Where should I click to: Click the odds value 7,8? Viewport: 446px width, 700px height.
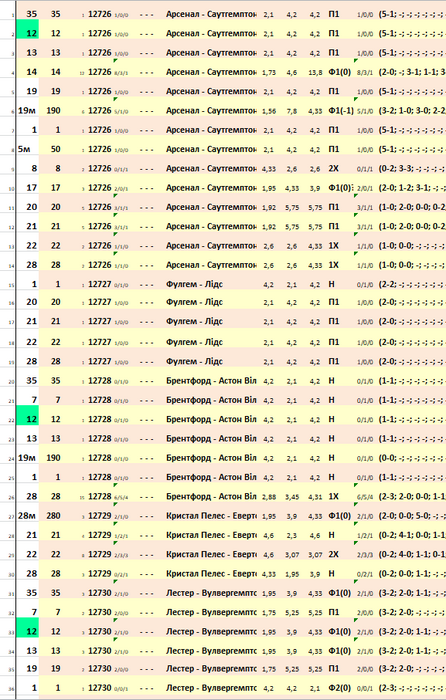(x=292, y=111)
